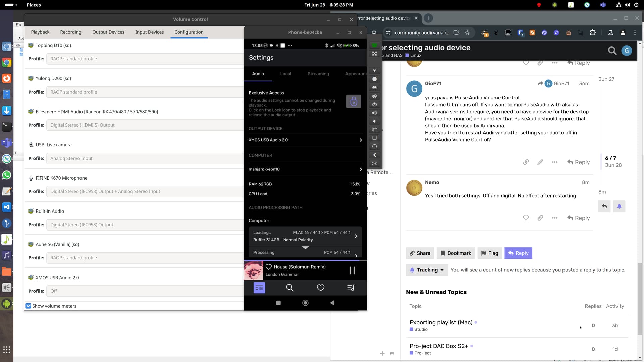The width and height of the screenshot is (644, 362).
Task: Click the forum search magnifier icon
Action: 612,51
